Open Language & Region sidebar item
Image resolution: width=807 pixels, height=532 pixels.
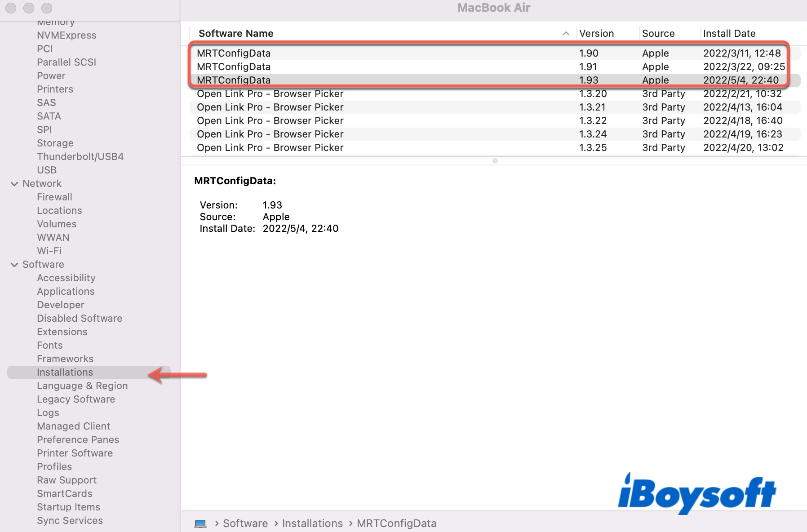click(82, 386)
